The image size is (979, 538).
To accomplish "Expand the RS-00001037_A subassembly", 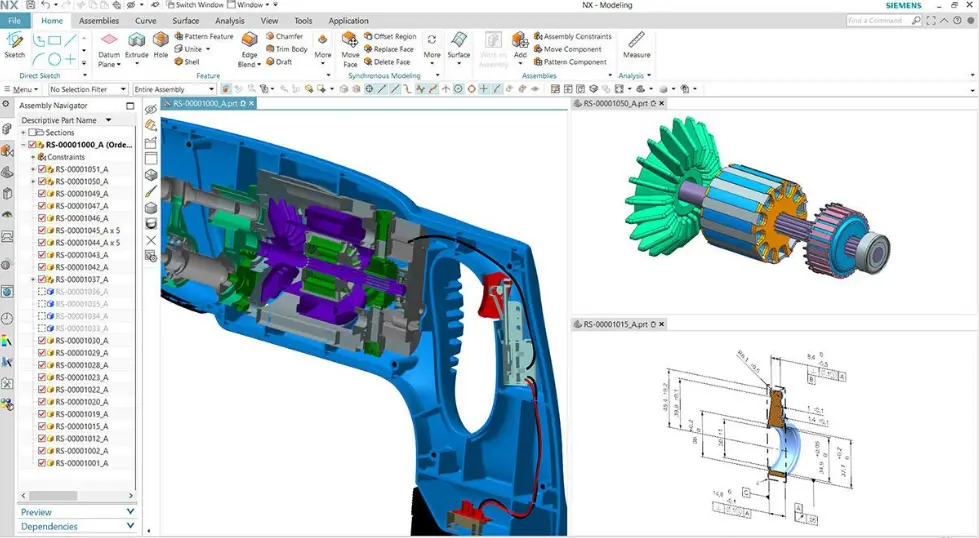I will (33, 280).
